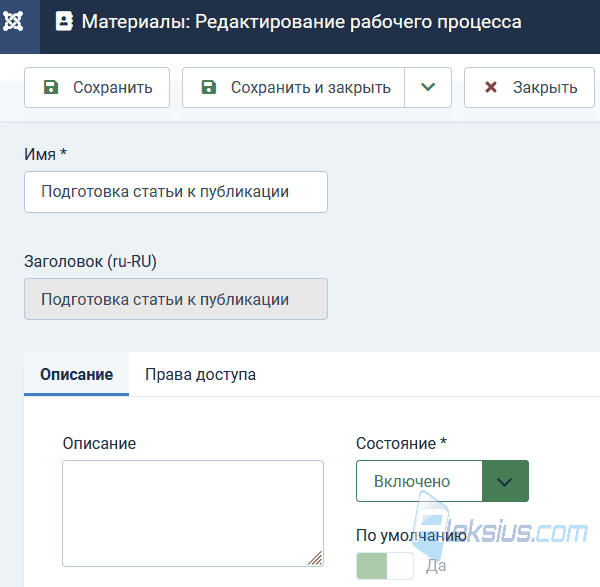Click the workflow icon beside the page title
Image resolution: width=600 pixels, height=587 pixels.
point(64,21)
